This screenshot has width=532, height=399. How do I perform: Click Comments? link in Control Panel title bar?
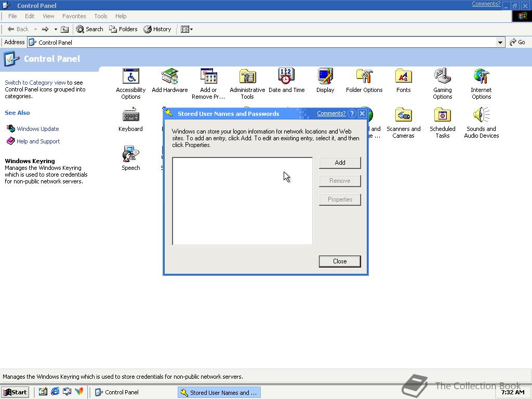click(x=486, y=4)
